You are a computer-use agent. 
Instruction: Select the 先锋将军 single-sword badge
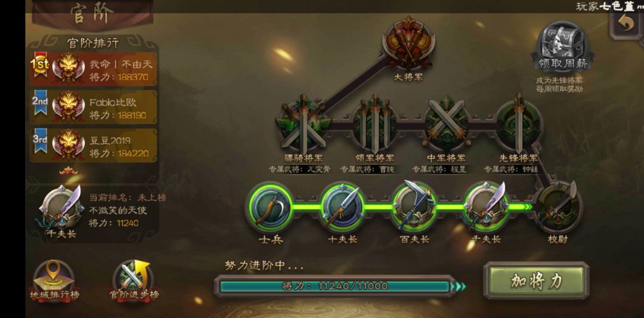coord(519,124)
